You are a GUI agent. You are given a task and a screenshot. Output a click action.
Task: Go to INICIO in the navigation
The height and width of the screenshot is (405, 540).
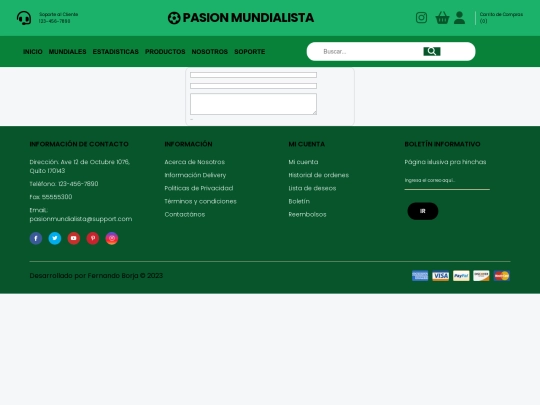pos(33,52)
